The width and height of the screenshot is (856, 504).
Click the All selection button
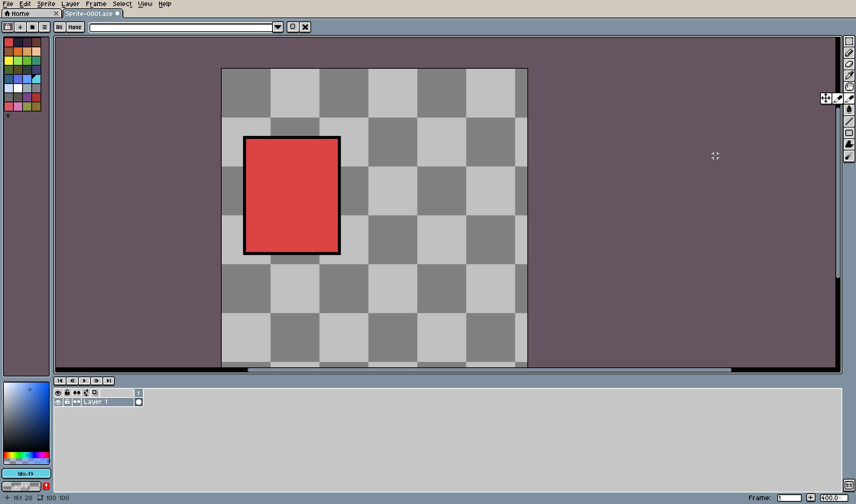tap(59, 27)
